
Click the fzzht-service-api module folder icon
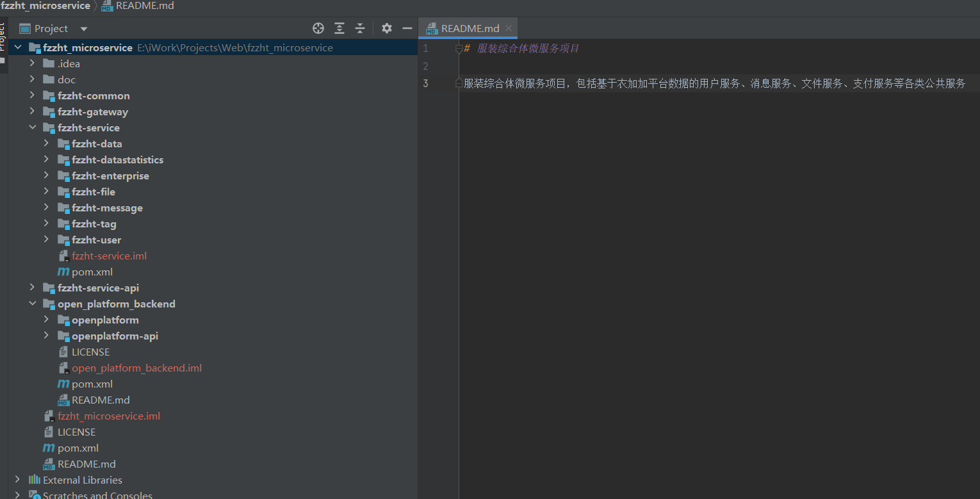point(49,288)
